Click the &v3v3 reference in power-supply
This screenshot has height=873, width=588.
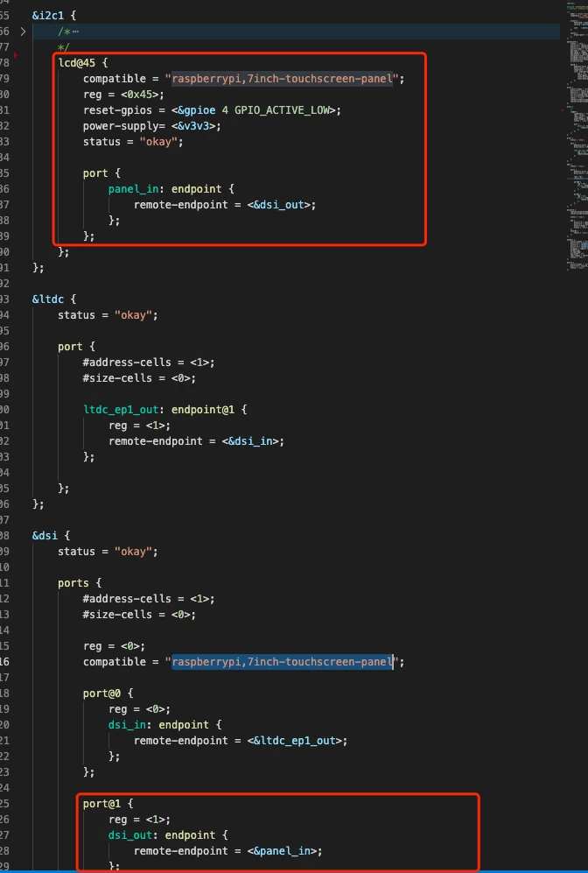click(193, 126)
